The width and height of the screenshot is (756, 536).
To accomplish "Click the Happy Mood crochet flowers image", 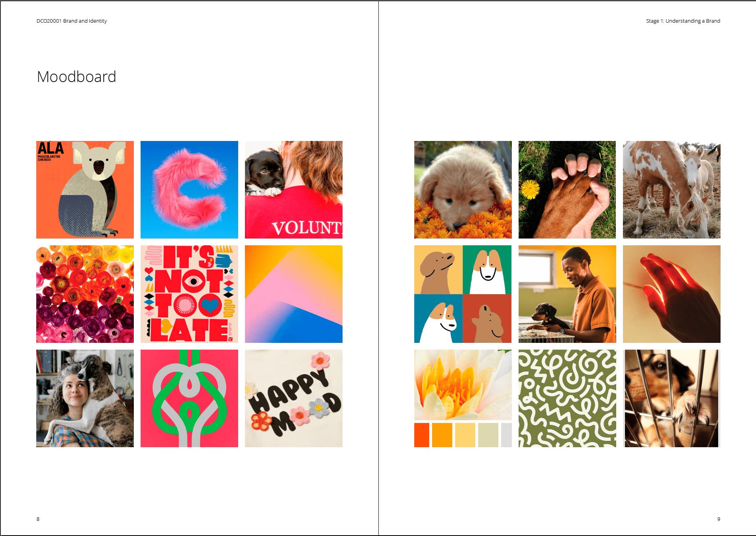I will point(294,398).
